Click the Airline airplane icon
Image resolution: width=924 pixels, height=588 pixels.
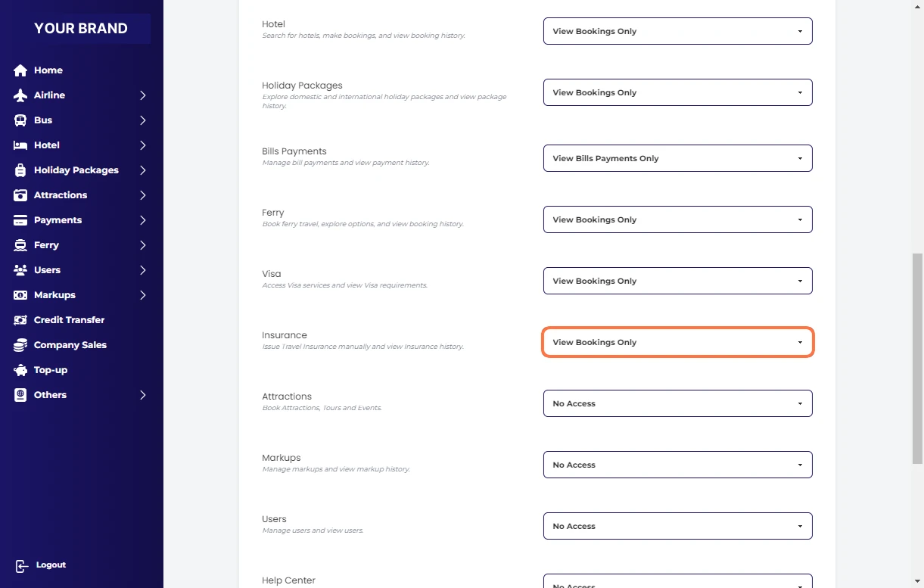tap(20, 95)
